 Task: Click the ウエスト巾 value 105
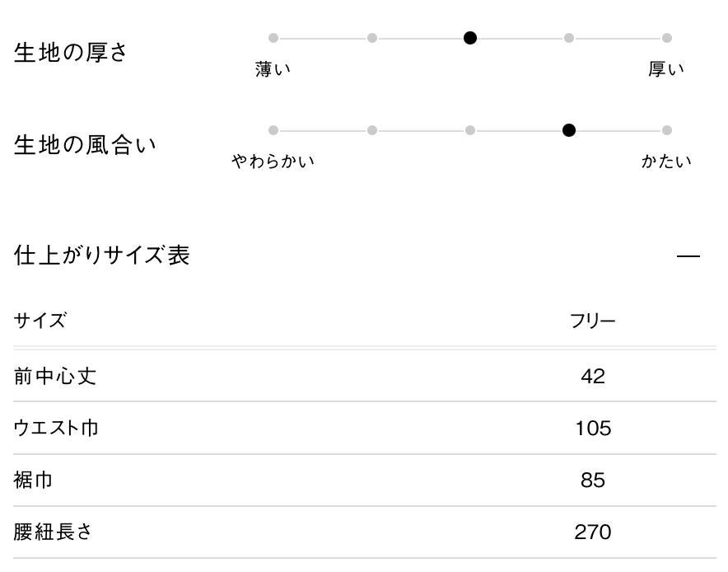[593, 429]
